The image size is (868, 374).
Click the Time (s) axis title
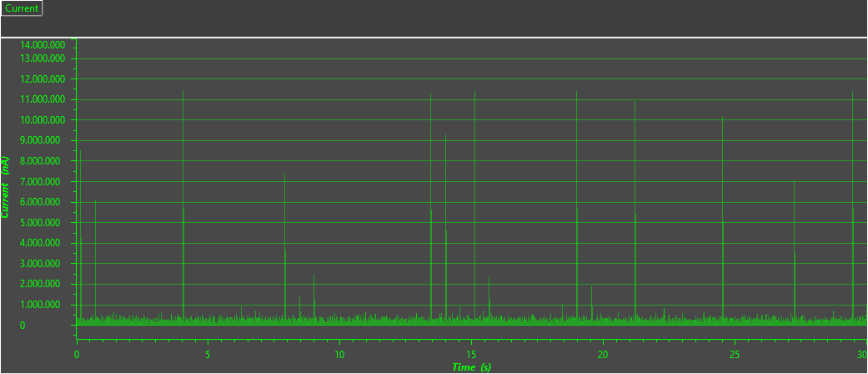471,367
